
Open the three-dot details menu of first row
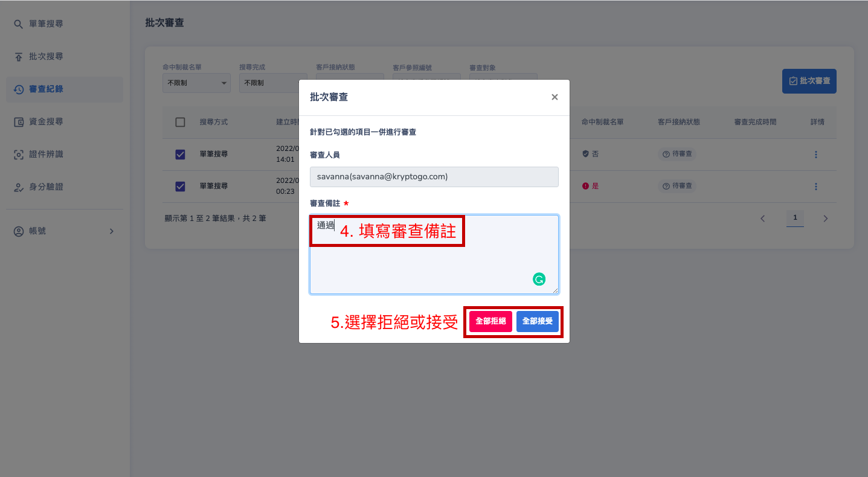[815, 155]
